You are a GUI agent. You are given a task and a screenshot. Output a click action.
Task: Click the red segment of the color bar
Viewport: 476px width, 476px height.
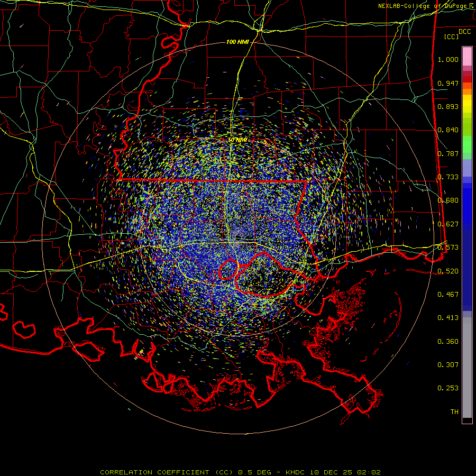(x=467, y=79)
